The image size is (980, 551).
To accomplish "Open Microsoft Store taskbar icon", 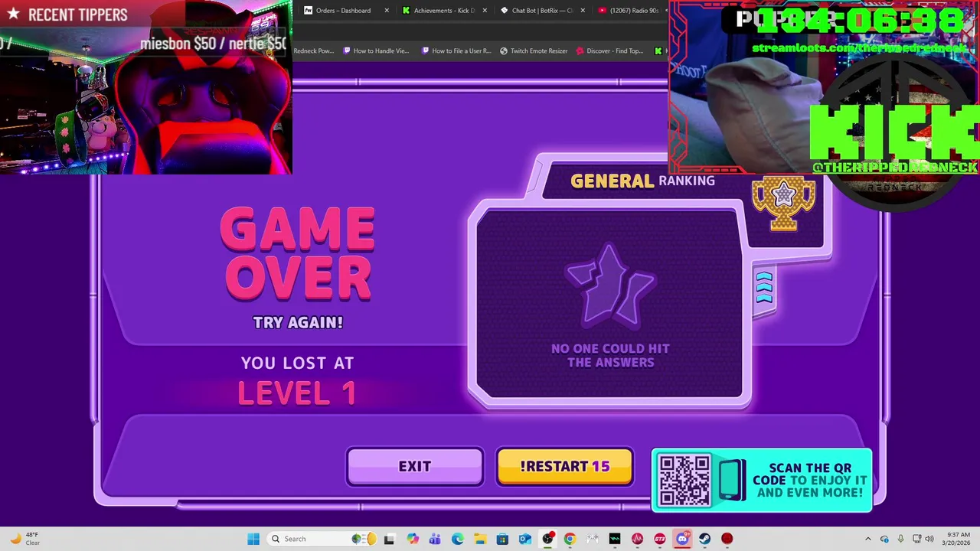I will (502, 539).
